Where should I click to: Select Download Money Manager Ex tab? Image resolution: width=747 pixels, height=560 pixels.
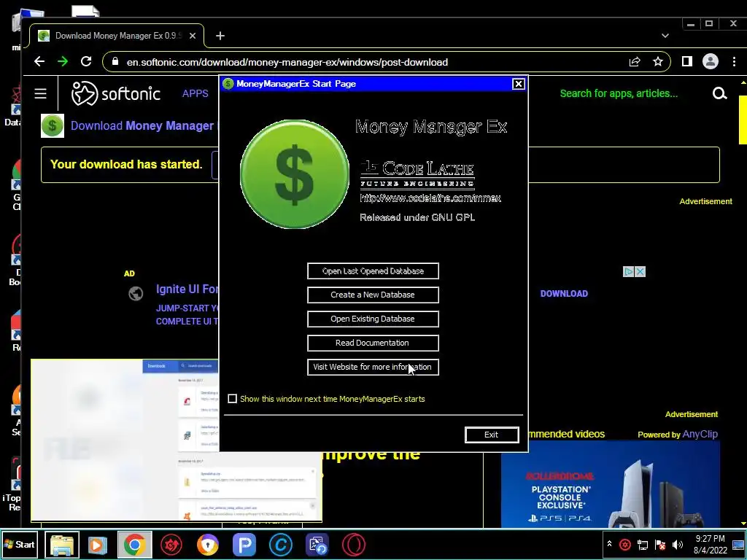(x=117, y=36)
